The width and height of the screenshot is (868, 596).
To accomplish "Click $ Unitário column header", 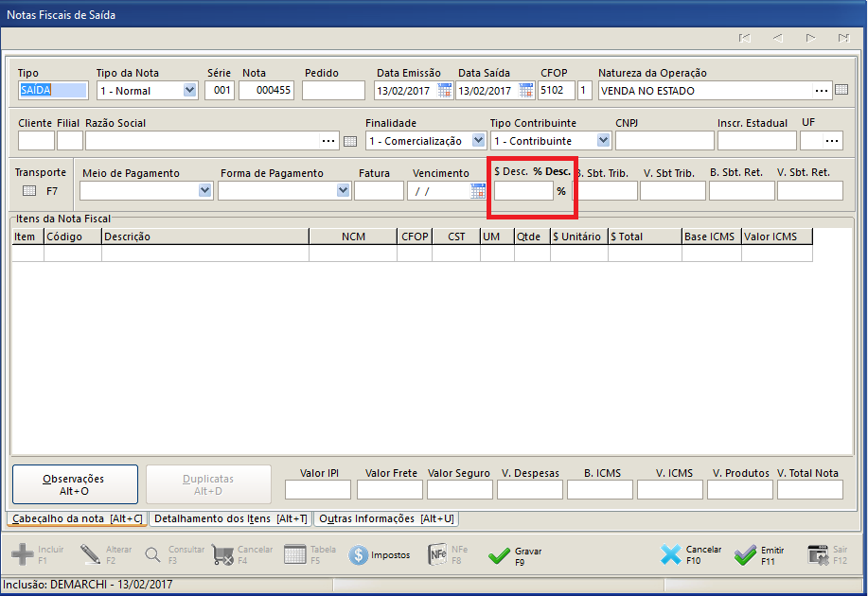I will (x=579, y=237).
